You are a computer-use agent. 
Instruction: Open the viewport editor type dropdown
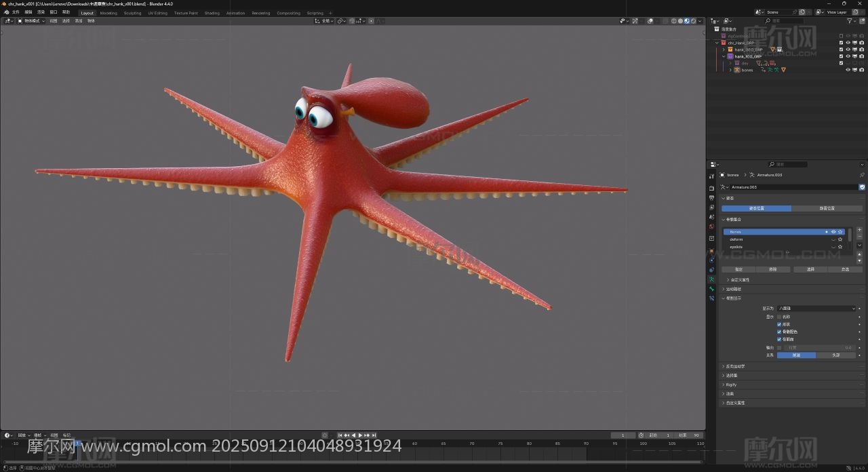pos(9,21)
